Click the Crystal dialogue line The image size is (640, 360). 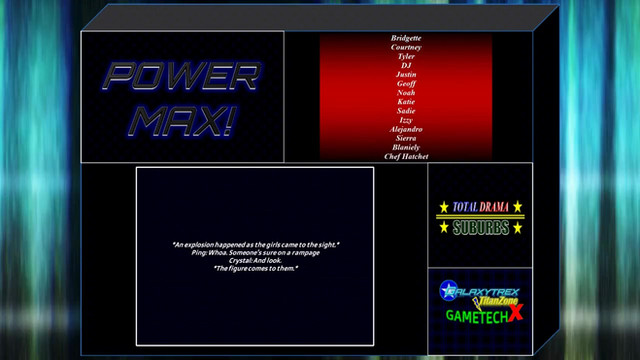255,260
